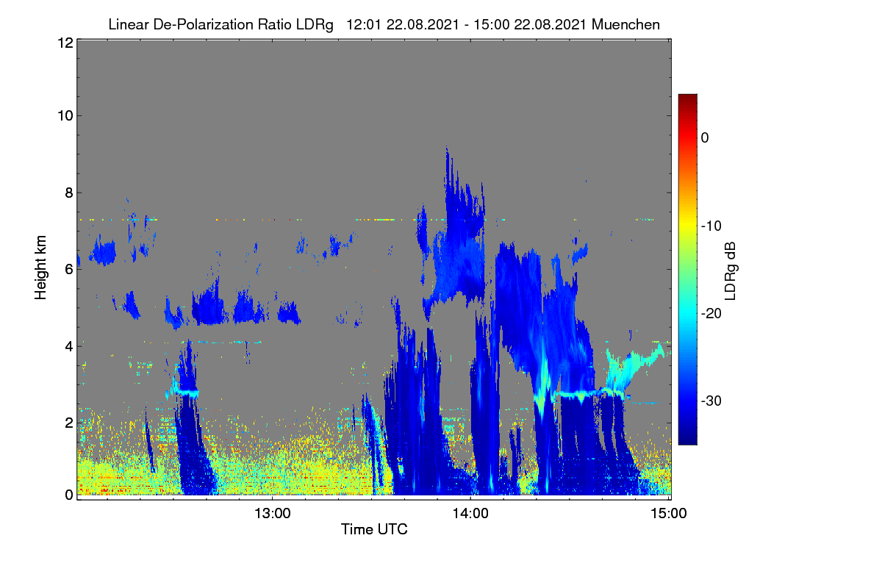Click the colorbar value label -20
Image resolution: width=882 pixels, height=588 pixels.
[x=711, y=313]
